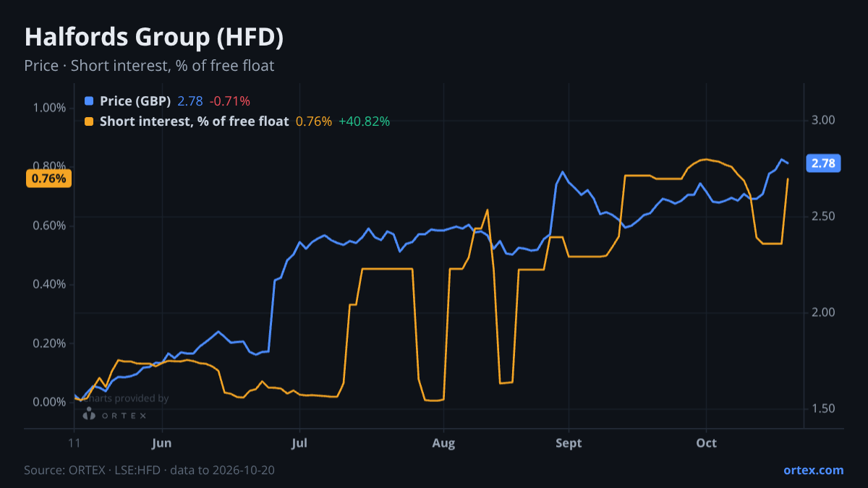Viewport: 868px width, 488px height.
Task: Click the +40.82% short interest change
Action: [x=365, y=121]
